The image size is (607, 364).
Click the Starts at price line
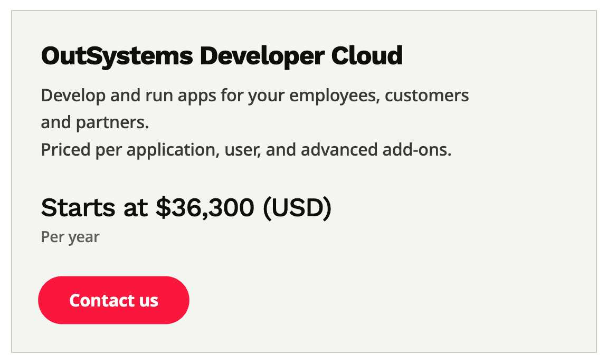point(186,208)
